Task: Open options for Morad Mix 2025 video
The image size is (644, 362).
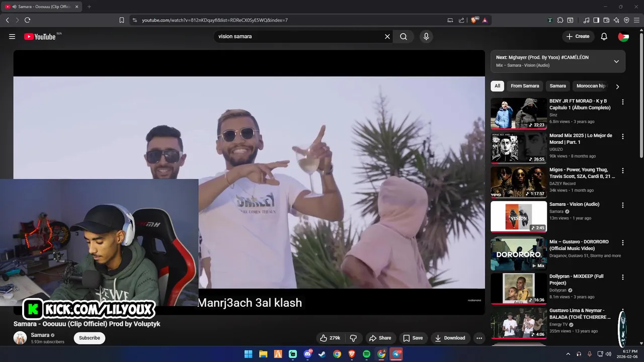Action: tap(623, 137)
